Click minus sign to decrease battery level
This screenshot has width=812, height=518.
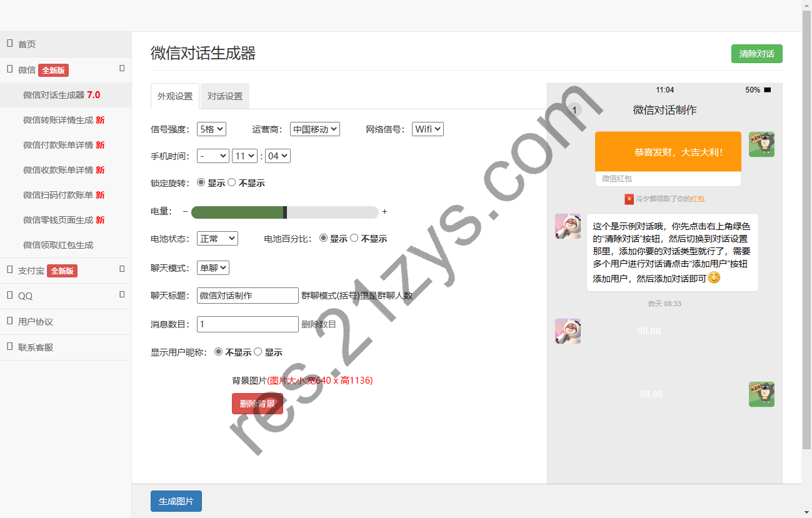[185, 212]
